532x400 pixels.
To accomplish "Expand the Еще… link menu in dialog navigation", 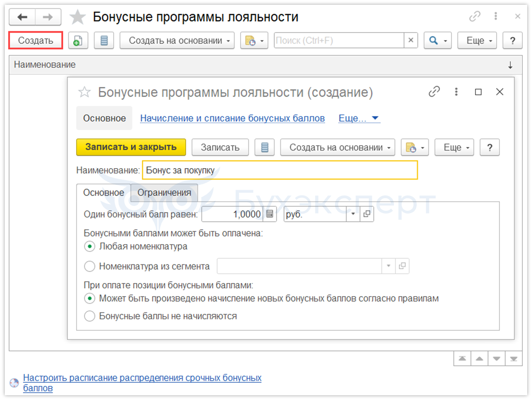I will (x=359, y=118).
